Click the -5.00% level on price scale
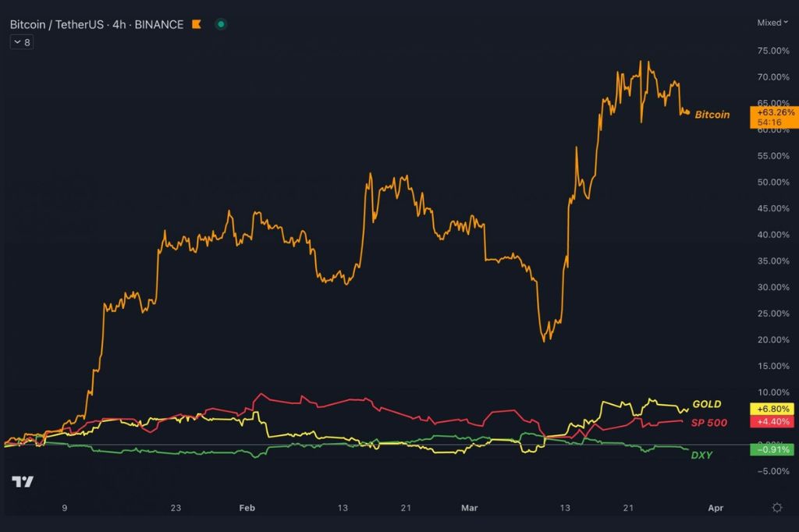The image size is (799, 532). [773, 471]
